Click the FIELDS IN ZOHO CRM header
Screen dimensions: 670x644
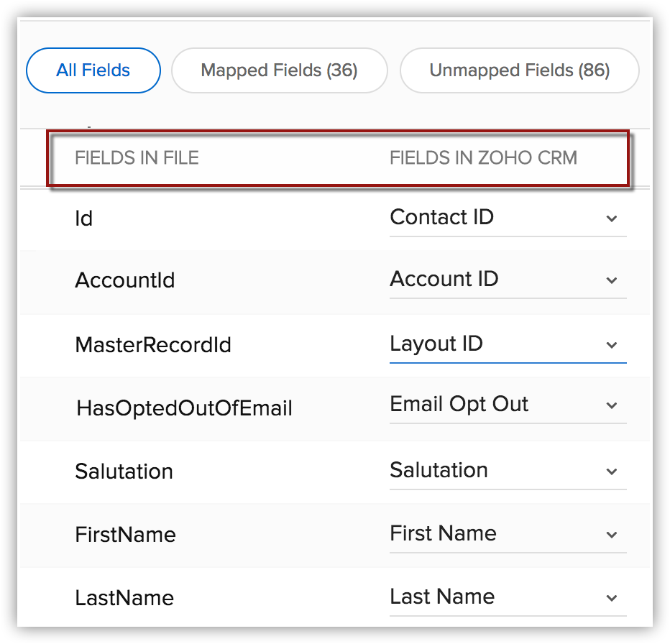click(483, 158)
